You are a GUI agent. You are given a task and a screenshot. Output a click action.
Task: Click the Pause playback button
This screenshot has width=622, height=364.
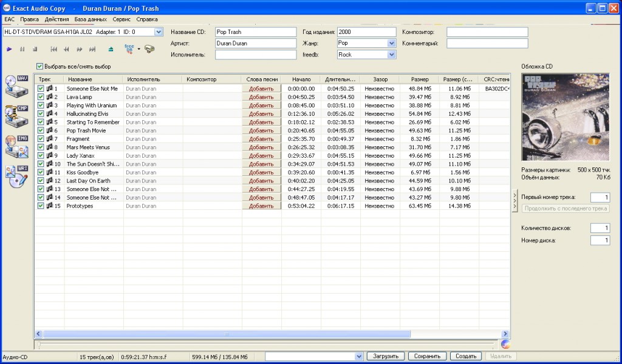point(22,49)
